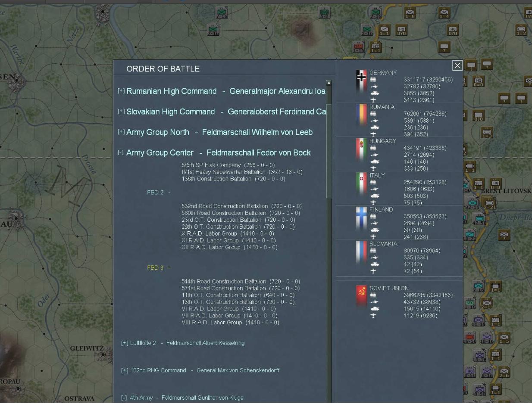
Task: Click the Germany flag icon
Action: pyautogui.click(x=361, y=81)
